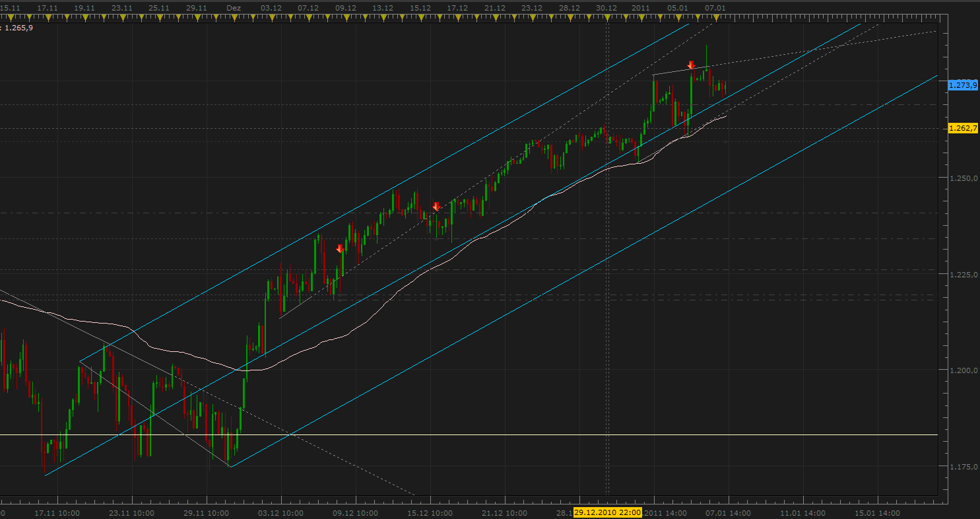Select the 1.200,0 level on the price axis

(962, 370)
